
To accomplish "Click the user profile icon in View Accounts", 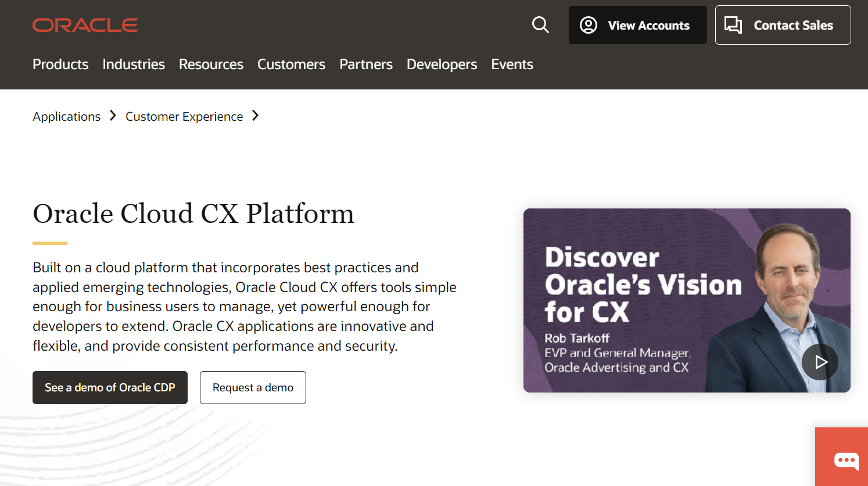I will click(589, 25).
